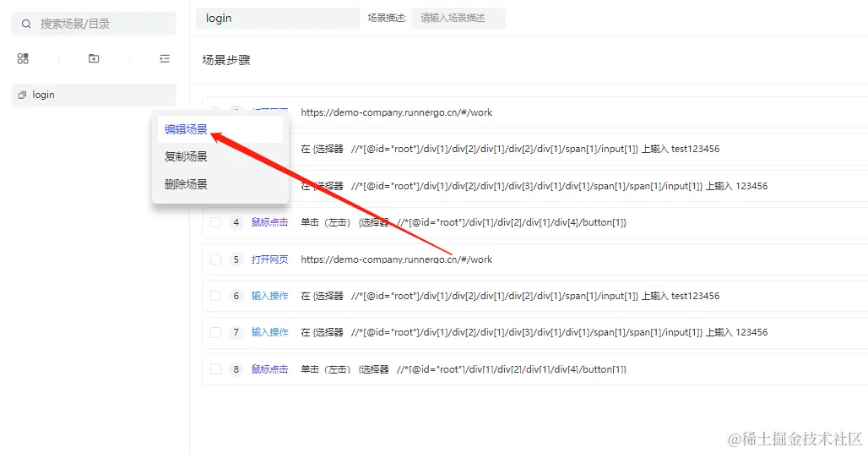Click step 5 URL text
868x453 pixels.
pyautogui.click(x=396, y=259)
